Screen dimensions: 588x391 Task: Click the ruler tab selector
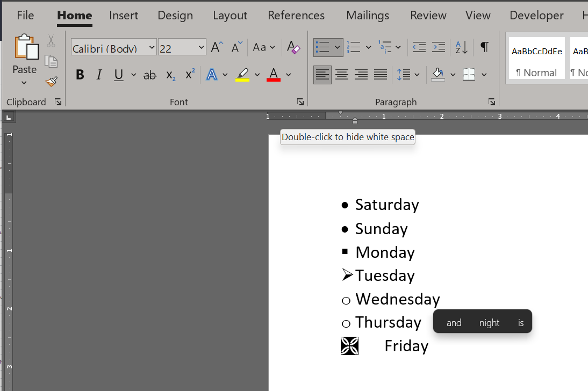9,117
